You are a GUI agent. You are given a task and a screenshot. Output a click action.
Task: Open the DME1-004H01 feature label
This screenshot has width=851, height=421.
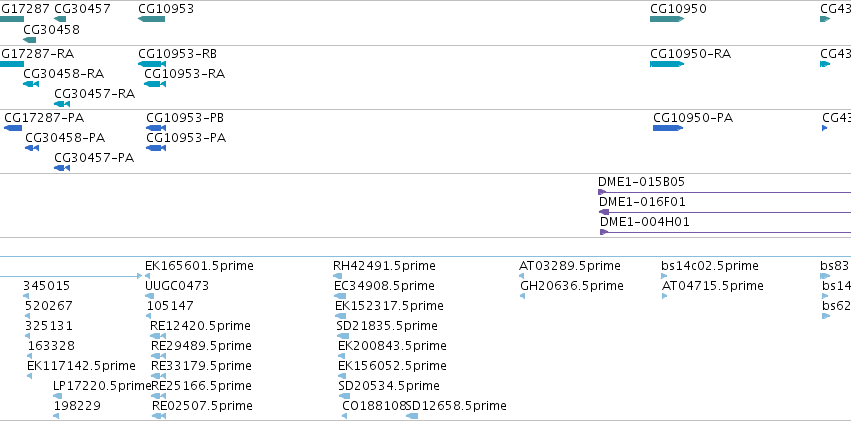(x=645, y=222)
